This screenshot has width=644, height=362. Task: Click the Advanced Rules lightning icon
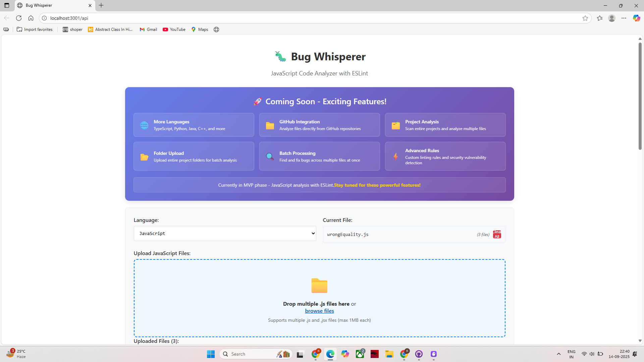396,157
